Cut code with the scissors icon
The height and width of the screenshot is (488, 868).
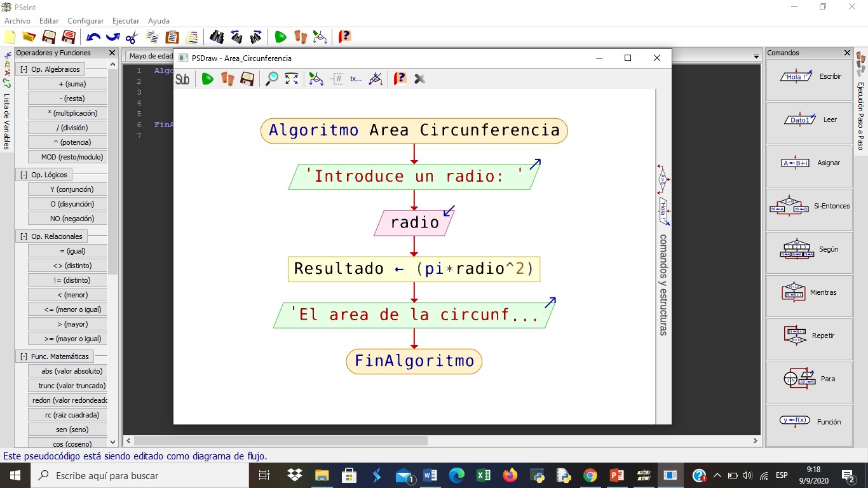(x=132, y=37)
